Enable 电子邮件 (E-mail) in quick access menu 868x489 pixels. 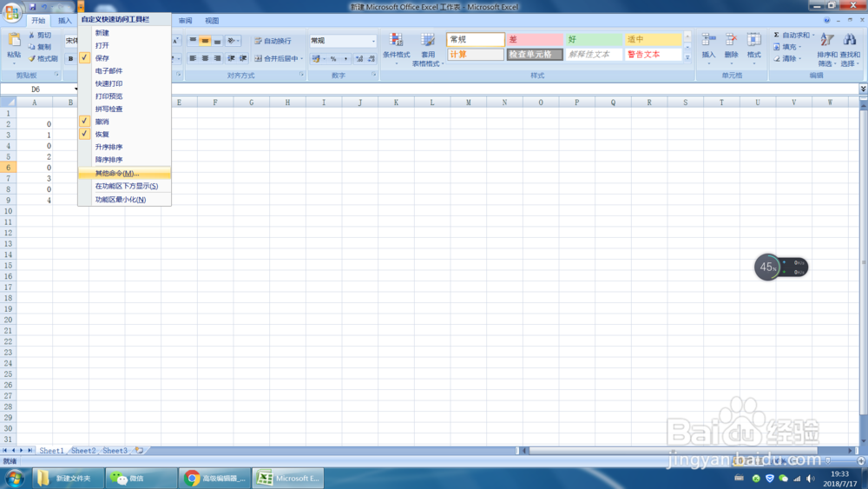(124, 71)
